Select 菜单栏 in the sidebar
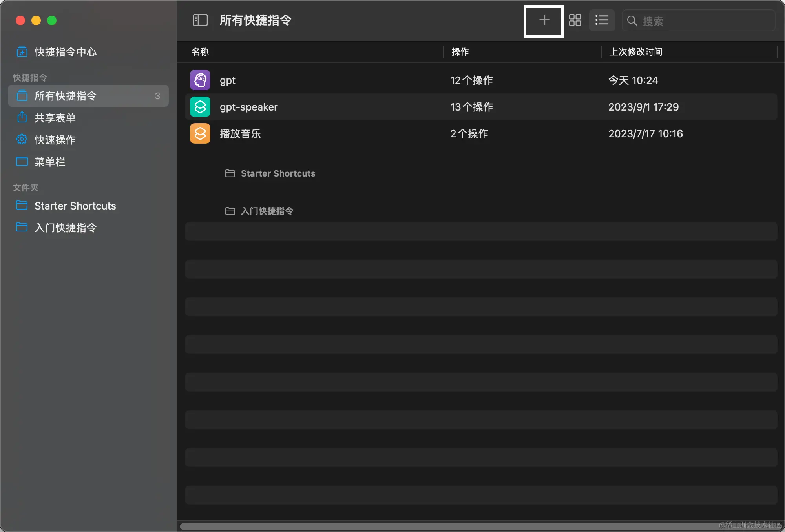 pos(50,162)
